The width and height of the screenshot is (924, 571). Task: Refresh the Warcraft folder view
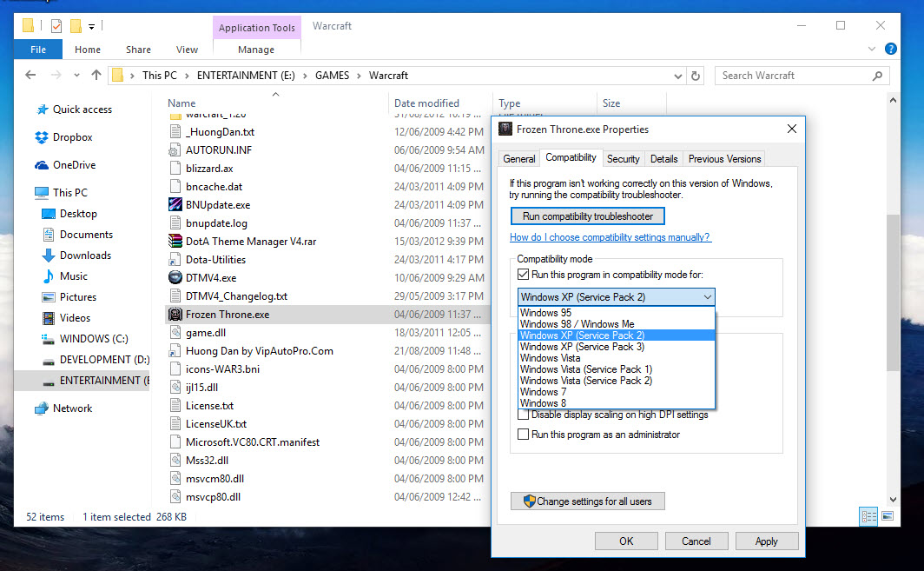[x=695, y=76]
